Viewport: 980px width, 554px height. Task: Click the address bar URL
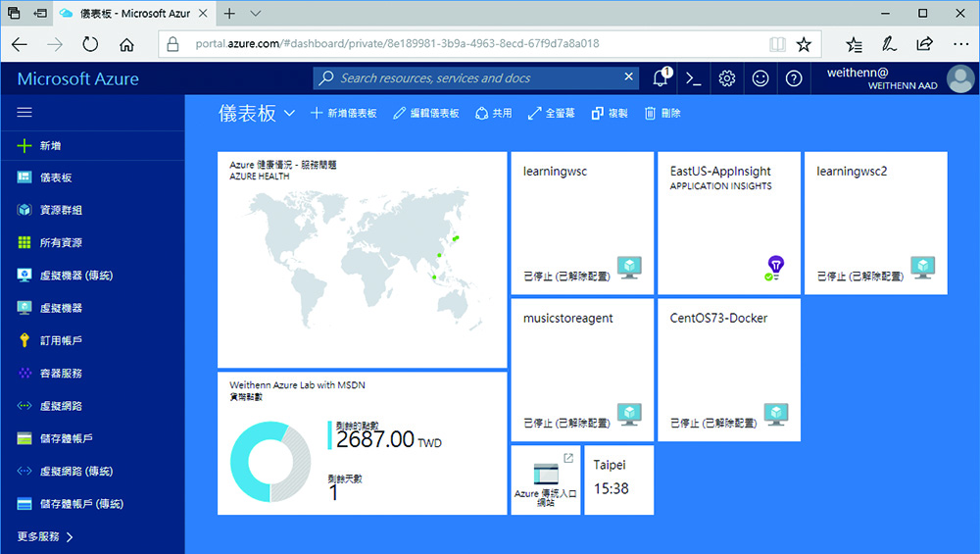point(398,44)
